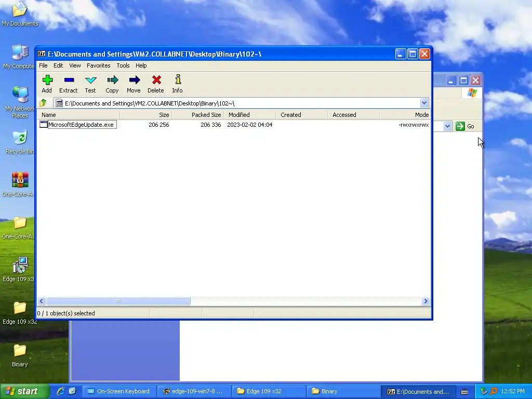532x399 pixels.
Task: Click the horizontal scrollbar thumb
Action: coord(118,301)
